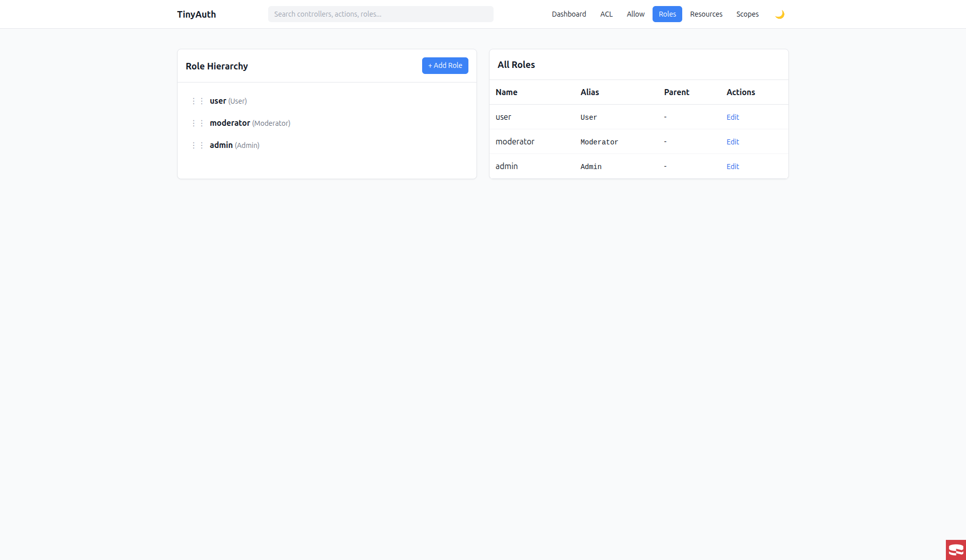Edit the moderator role
Screen dimensions: 966x560
(x=733, y=142)
